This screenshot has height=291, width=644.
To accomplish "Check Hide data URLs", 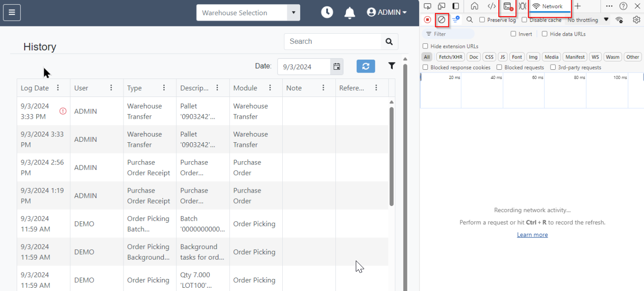I will click(545, 34).
